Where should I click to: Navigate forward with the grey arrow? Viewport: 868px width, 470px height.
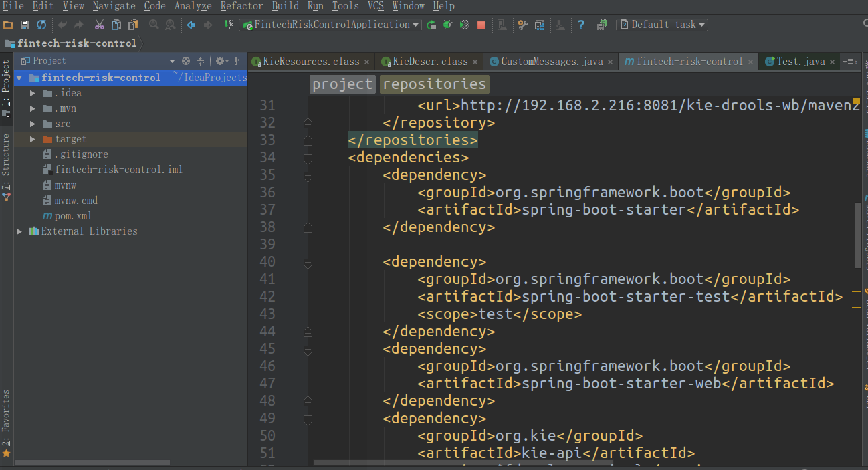point(208,25)
